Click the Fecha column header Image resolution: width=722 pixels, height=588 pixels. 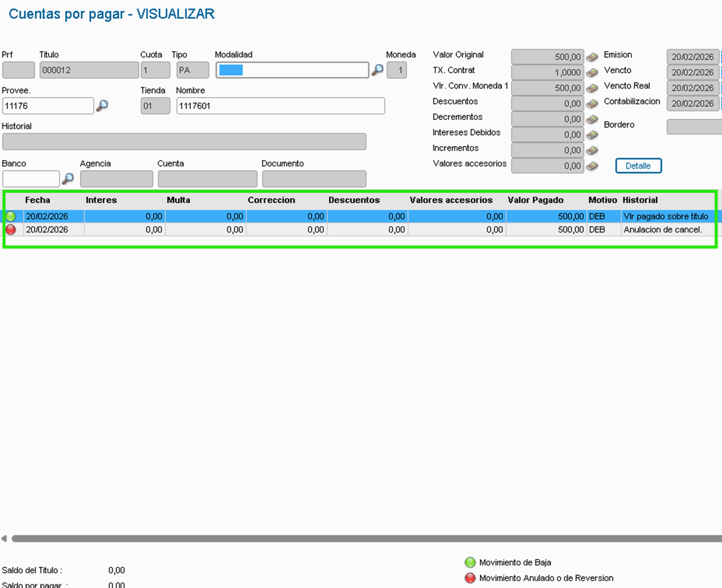coord(38,200)
